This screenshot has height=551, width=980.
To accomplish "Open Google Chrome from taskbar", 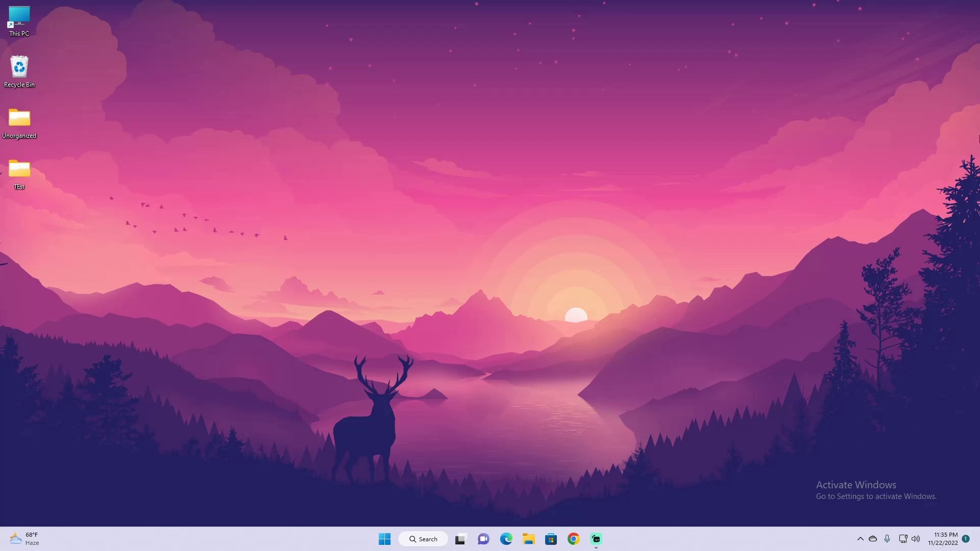I will (x=573, y=539).
